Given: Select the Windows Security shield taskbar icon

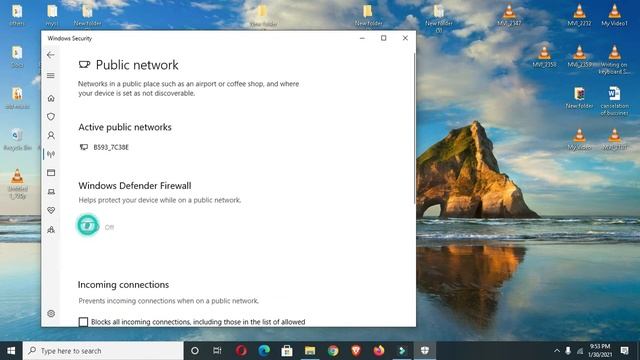Looking at the screenshot, I should [425, 351].
